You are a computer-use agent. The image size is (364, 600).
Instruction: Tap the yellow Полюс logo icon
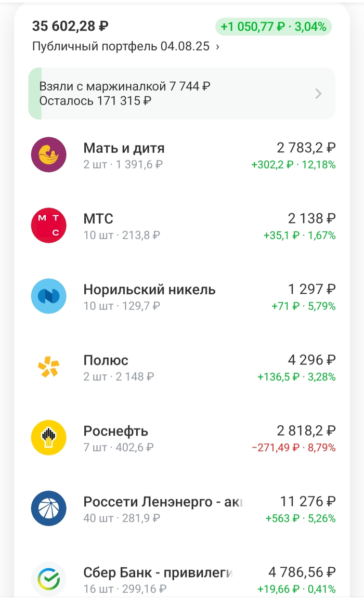click(x=48, y=367)
